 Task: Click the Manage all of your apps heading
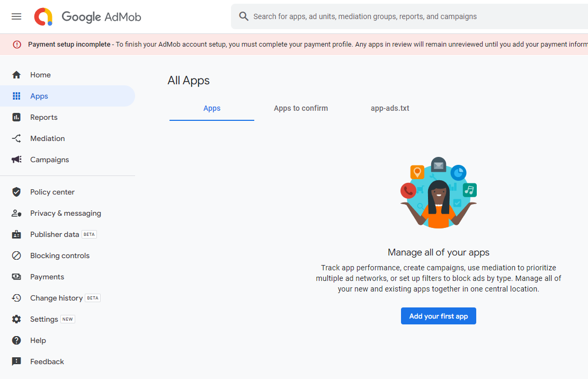(x=439, y=252)
